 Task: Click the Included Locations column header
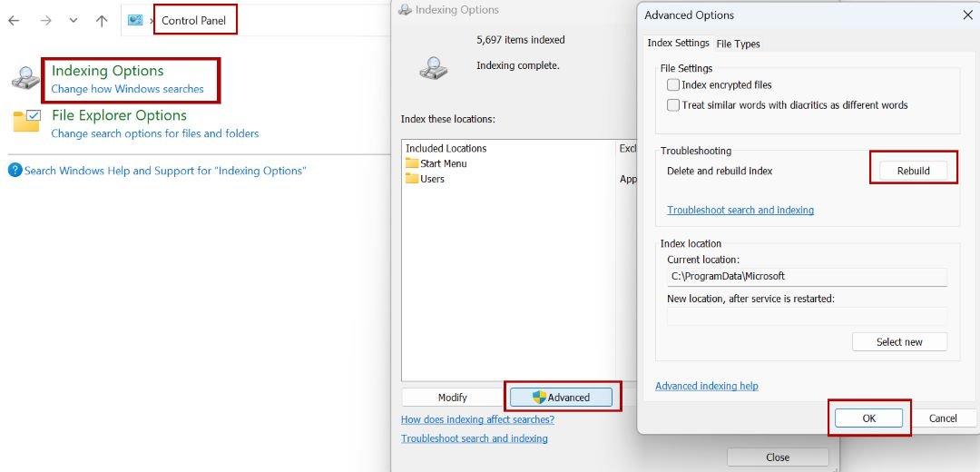tap(446, 148)
